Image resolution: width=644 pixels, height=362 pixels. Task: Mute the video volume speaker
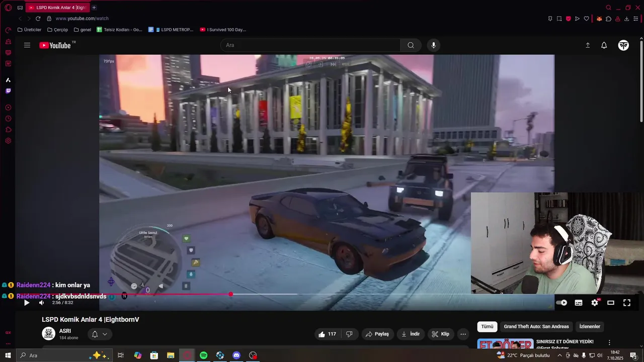pos(41,303)
